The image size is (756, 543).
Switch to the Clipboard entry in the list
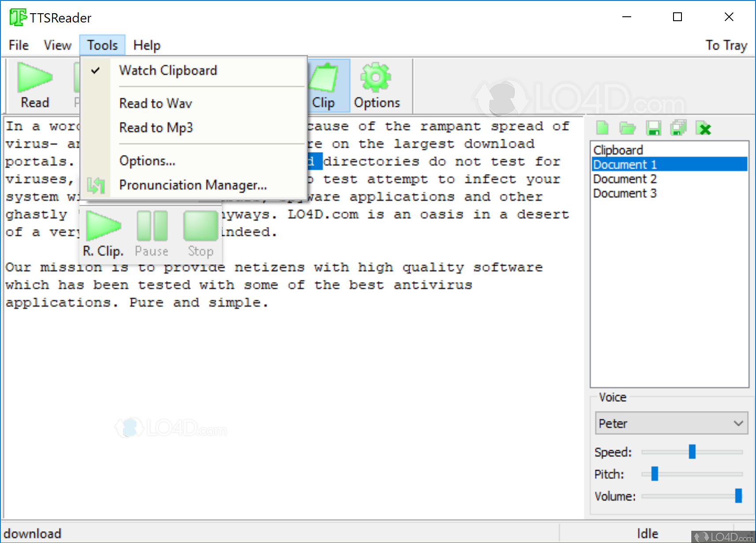(x=618, y=150)
